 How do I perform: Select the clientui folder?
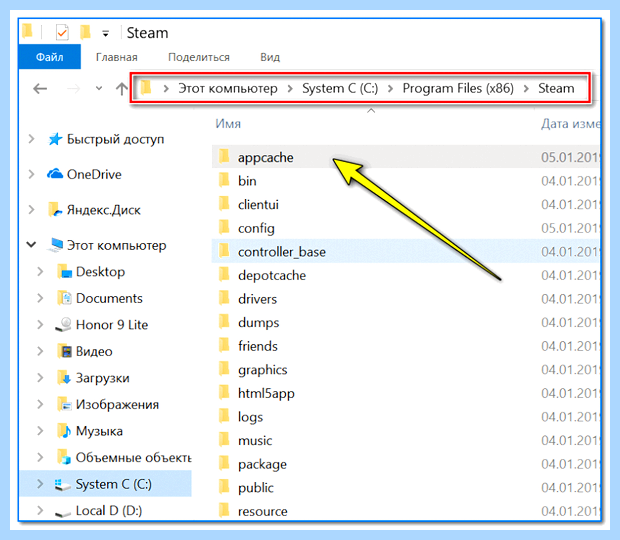(258, 204)
